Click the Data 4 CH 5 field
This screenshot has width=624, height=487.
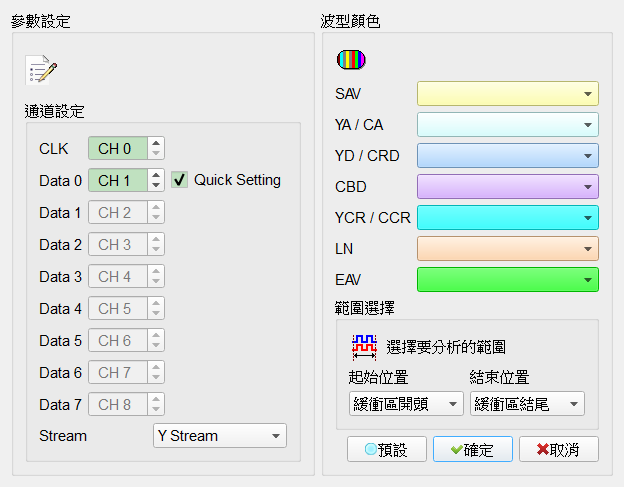[118, 309]
